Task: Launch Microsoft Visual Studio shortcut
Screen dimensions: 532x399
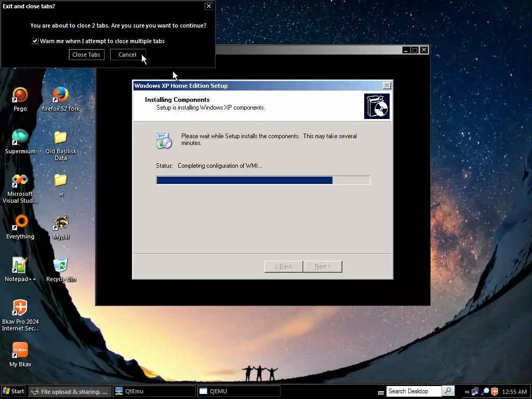Action: [20, 188]
